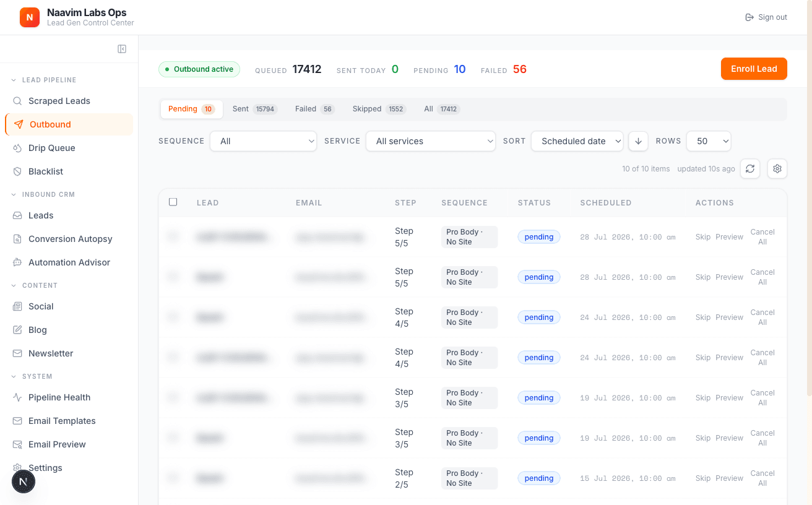Click the Pipeline Health pulse icon
The image size is (812, 505).
click(x=17, y=397)
